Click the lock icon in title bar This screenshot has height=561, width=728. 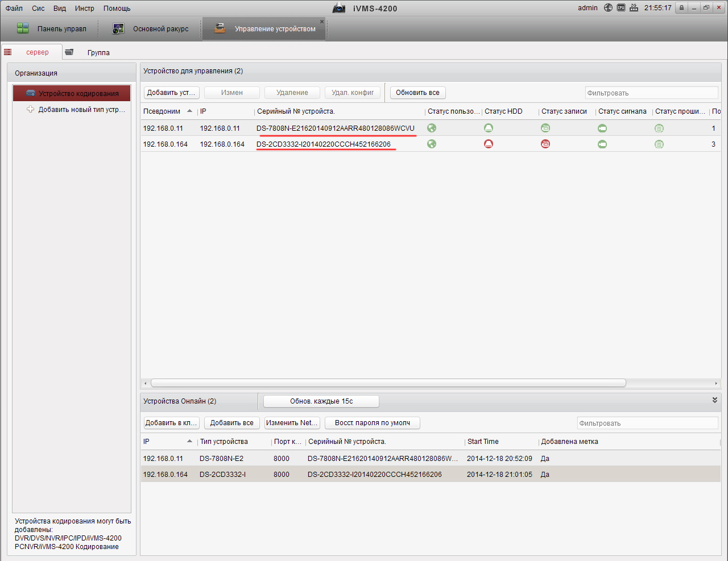pyautogui.click(x=681, y=8)
